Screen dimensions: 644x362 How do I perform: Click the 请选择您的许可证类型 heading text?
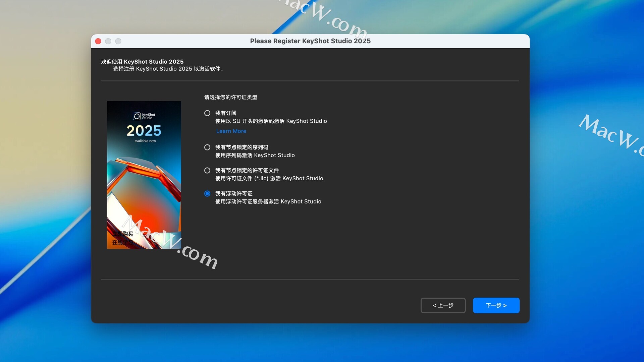click(231, 97)
